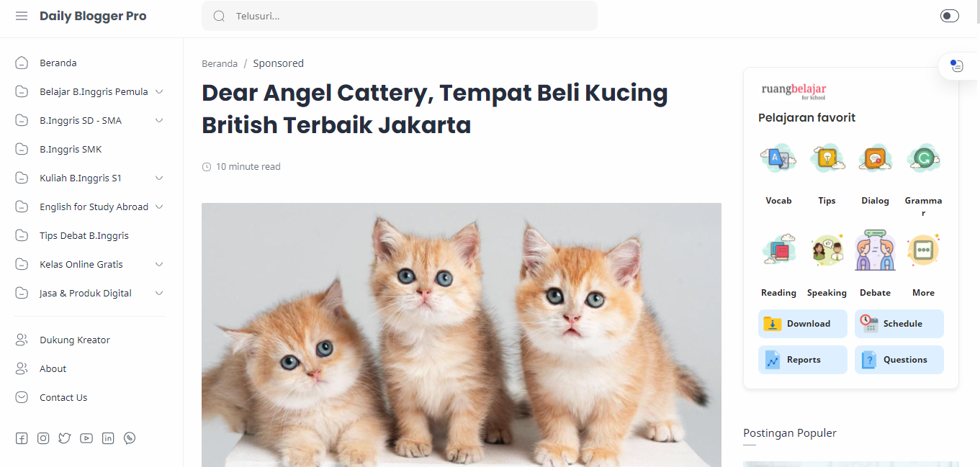Viewport: 980px width, 467px height.
Task: Click the Download button
Action: coord(803,324)
